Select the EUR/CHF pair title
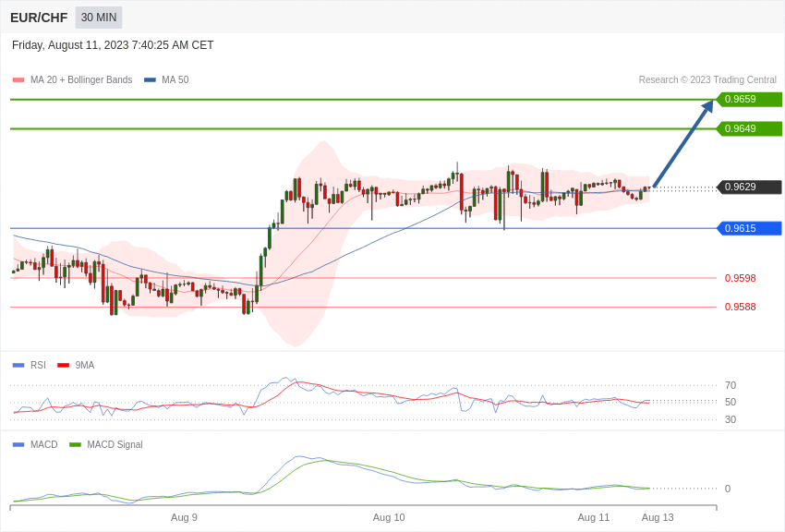 tap(39, 18)
